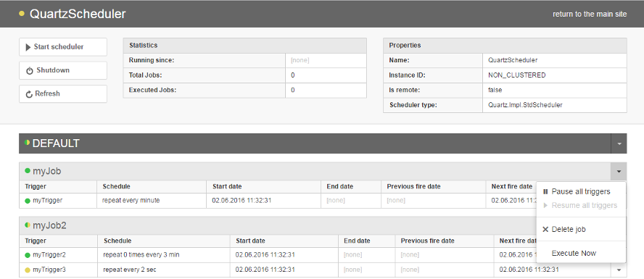Refresh the scheduler data
Image resolution: width=644 pixels, height=279 pixels.
pos(63,93)
